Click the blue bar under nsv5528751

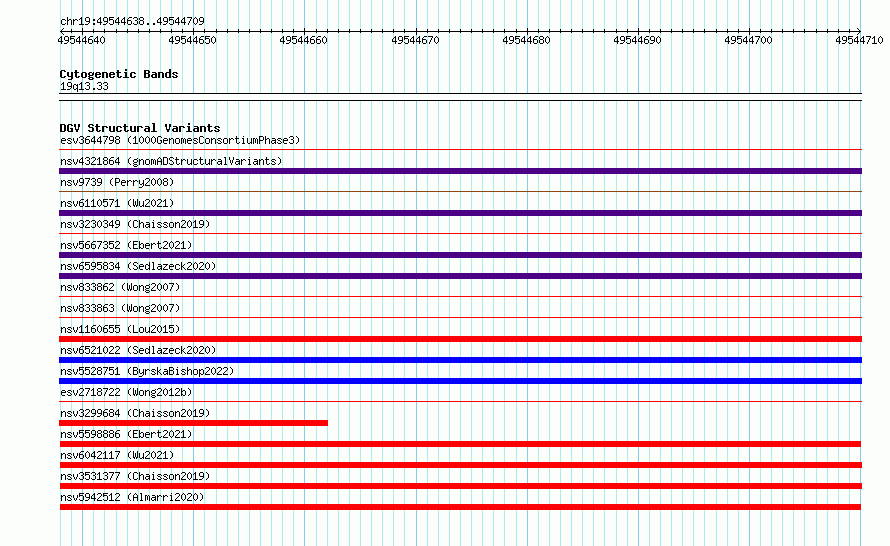460,381
